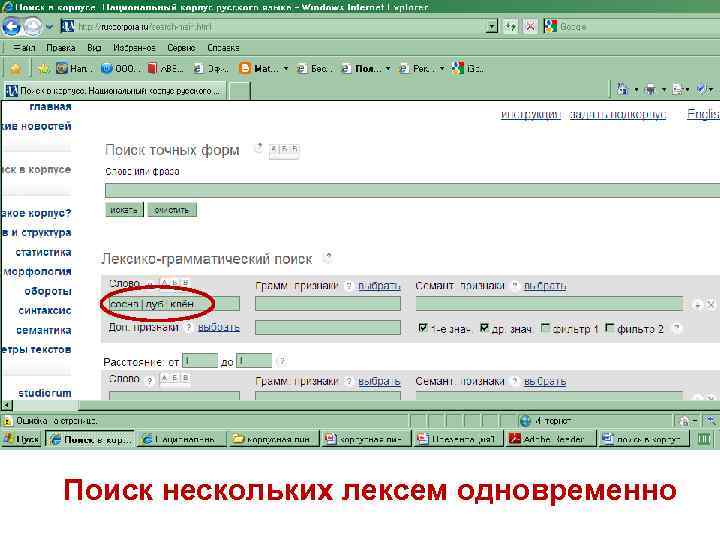The width and height of the screenshot is (720, 540).
Task: Enable the 'фильтр 1' checkbox
Action: pyautogui.click(x=546, y=328)
